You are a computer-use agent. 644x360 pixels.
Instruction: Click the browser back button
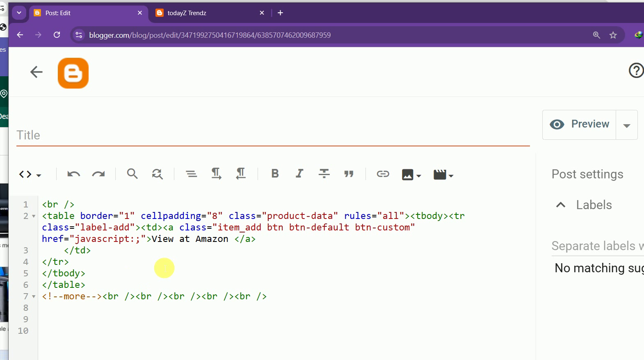pos(20,35)
